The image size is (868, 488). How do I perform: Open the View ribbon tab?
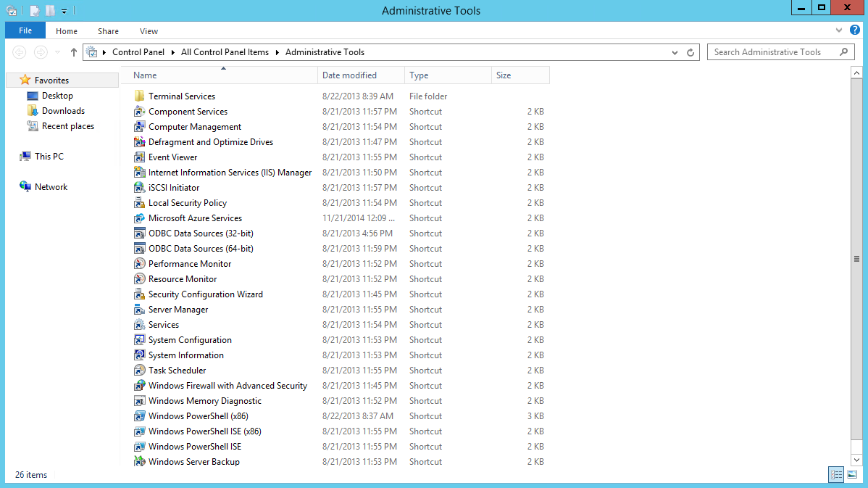149,31
